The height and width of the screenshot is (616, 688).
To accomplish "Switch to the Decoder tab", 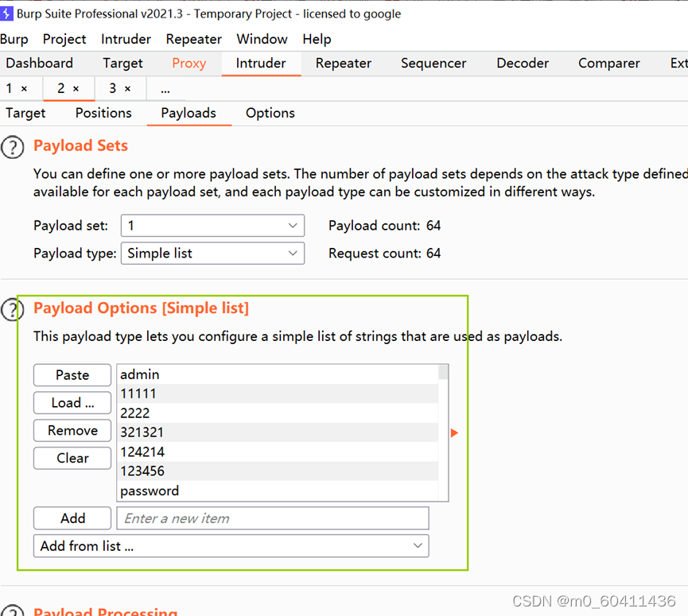I will click(x=523, y=63).
